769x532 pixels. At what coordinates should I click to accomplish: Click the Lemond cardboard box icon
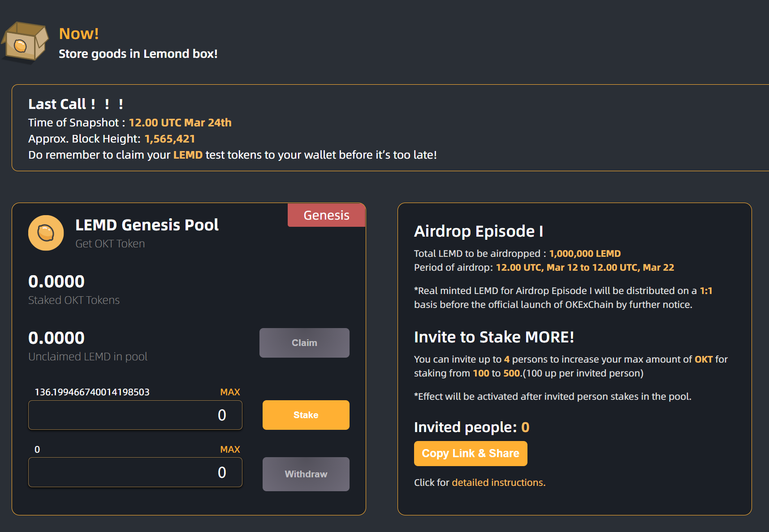point(25,42)
